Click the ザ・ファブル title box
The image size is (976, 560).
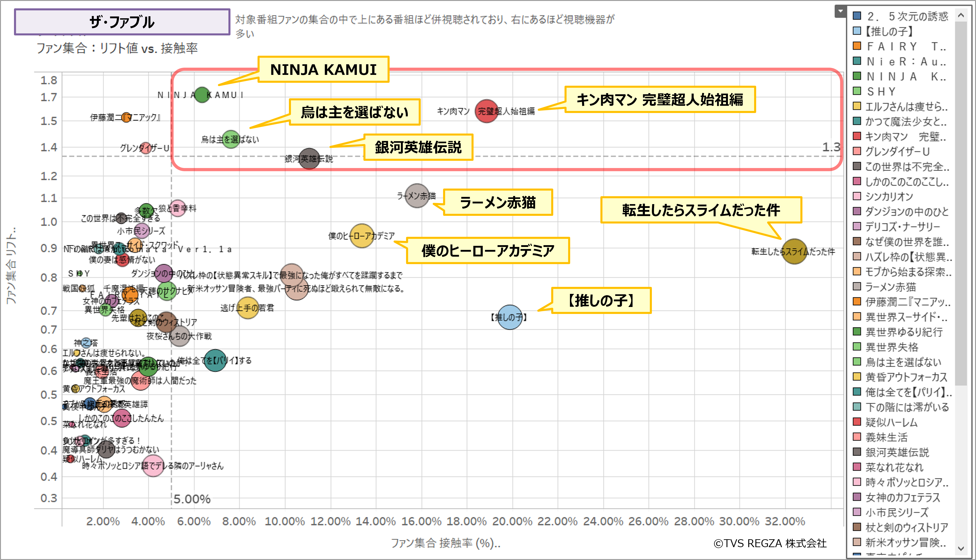coord(122,22)
